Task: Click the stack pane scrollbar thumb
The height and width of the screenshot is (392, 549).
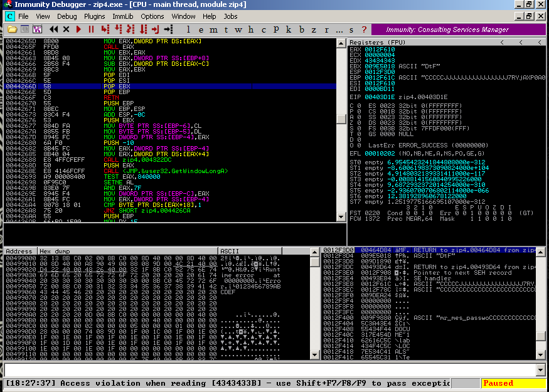Action: 541,336
